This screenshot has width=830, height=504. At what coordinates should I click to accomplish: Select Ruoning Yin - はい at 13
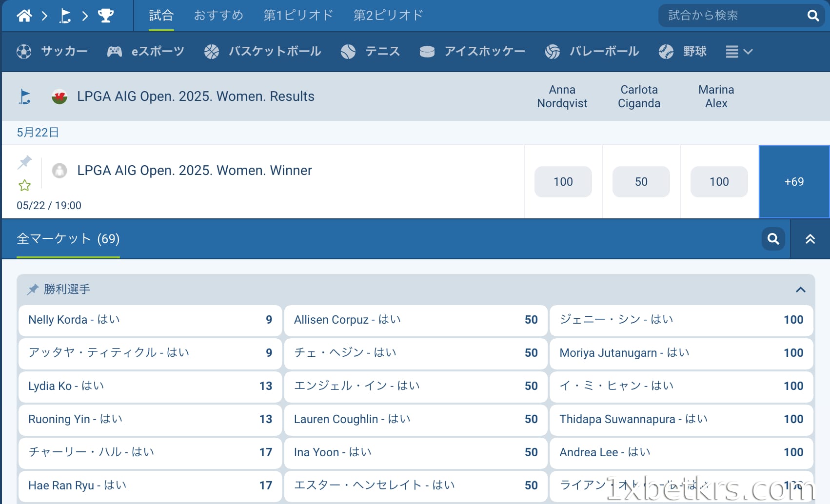(150, 420)
